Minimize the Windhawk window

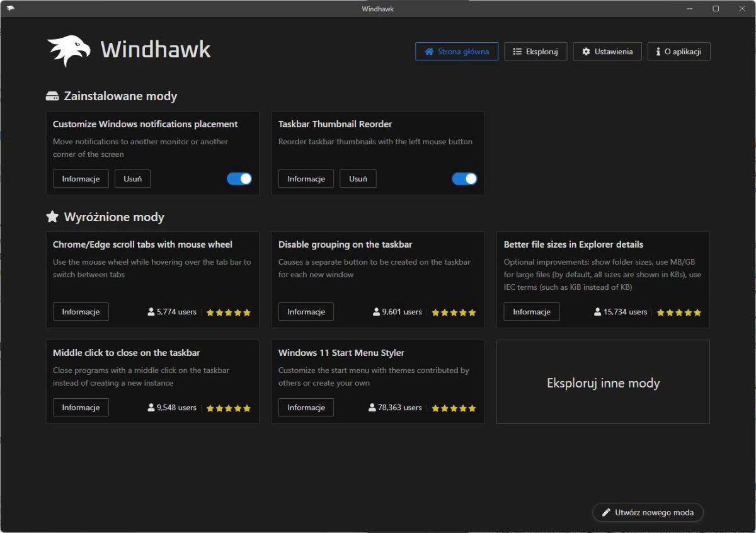coord(690,9)
